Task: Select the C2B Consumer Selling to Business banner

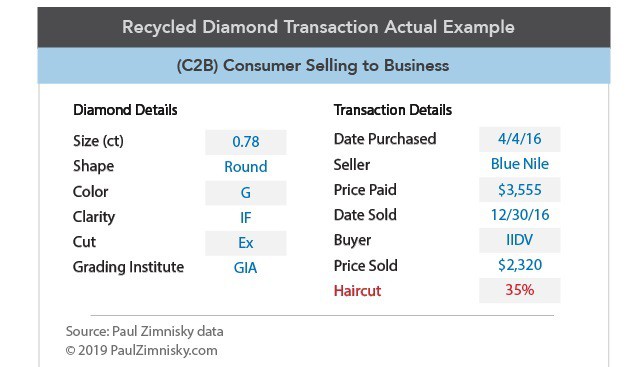Action: (x=324, y=66)
